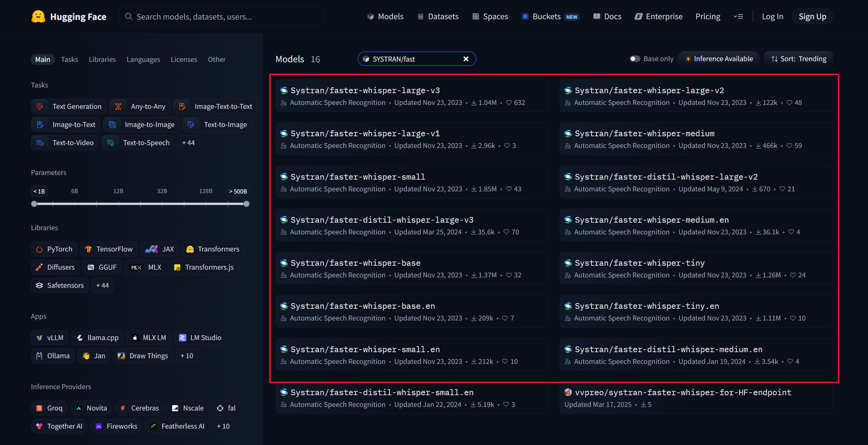The height and width of the screenshot is (445, 868).
Task: Click the GGUF library icon
Action: click(x=91, y=267)
